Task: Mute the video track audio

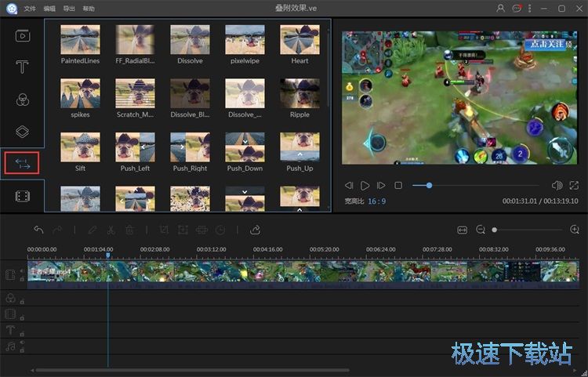Action: tap(22, 270)
